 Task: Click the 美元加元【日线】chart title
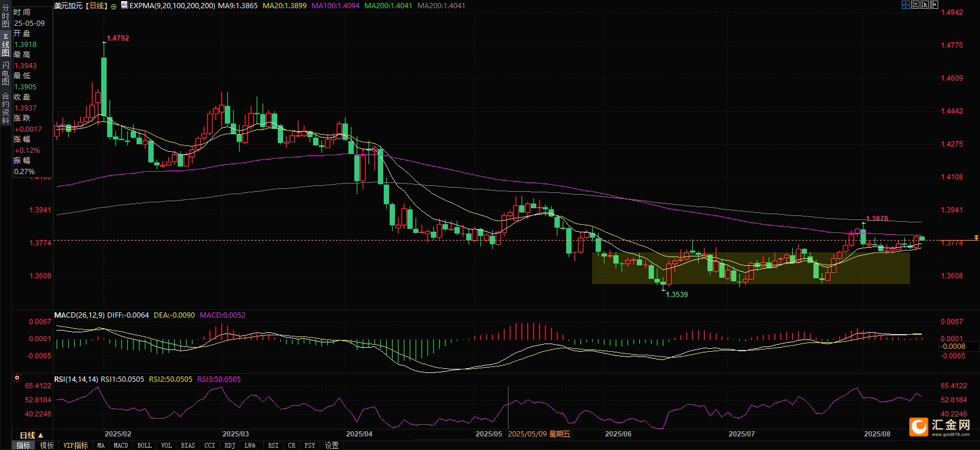tap(81, 6)
